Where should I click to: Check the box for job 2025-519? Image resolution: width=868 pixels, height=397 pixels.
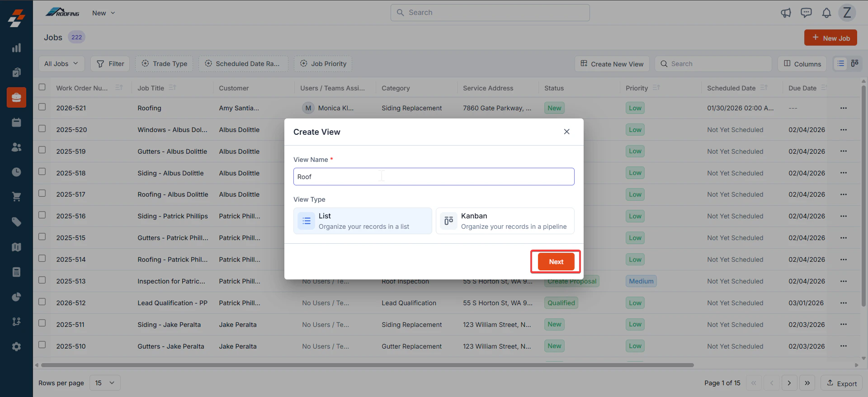click(x=42, y=150)
